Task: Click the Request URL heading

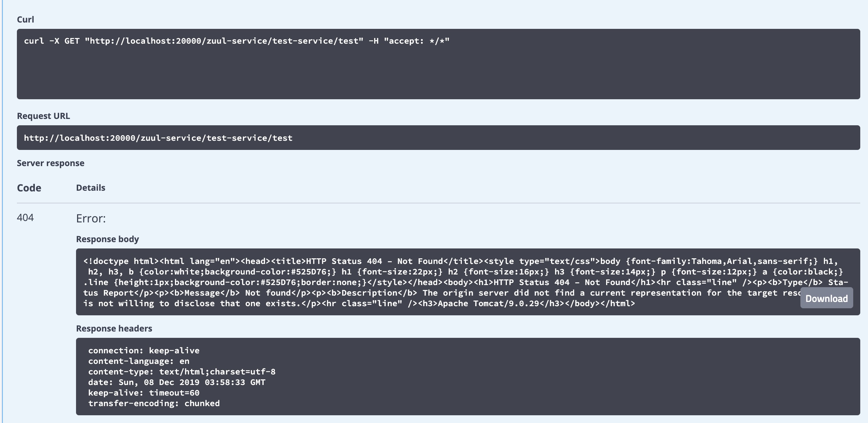Action: [x=43, y=116]
